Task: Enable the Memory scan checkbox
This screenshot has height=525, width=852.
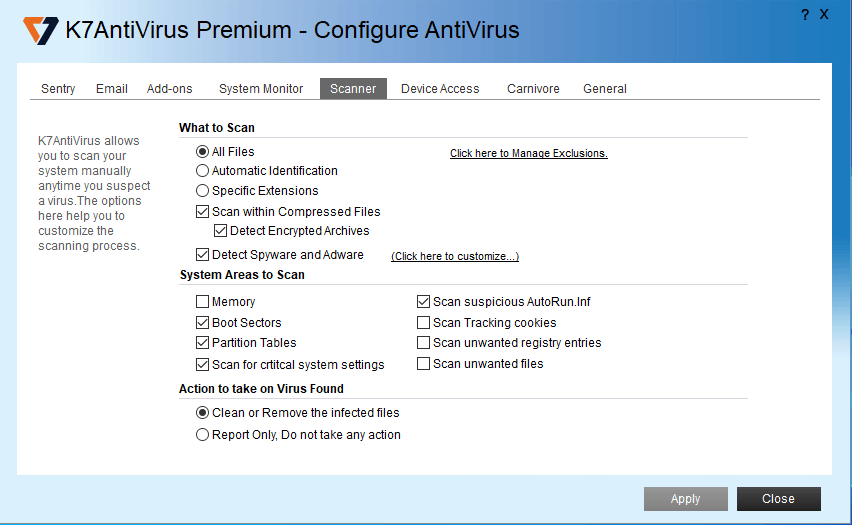Action: pos(203,302)
